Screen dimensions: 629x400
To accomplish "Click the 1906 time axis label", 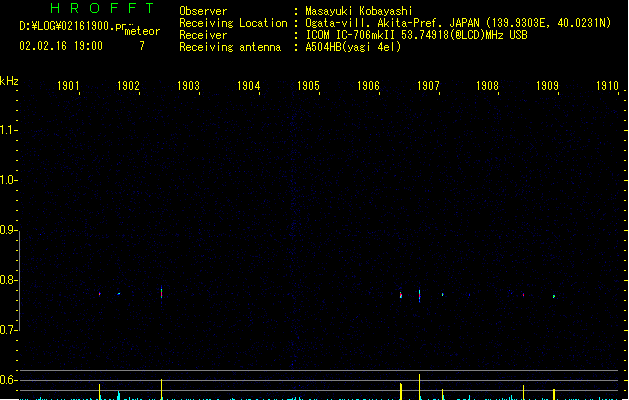I will click(x=368, y=85).
